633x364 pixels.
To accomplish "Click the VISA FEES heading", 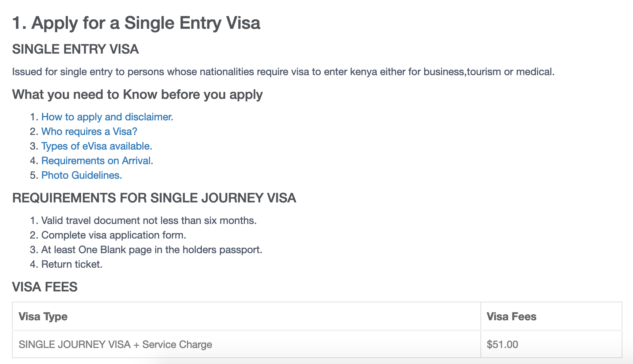I will (45, 287).
